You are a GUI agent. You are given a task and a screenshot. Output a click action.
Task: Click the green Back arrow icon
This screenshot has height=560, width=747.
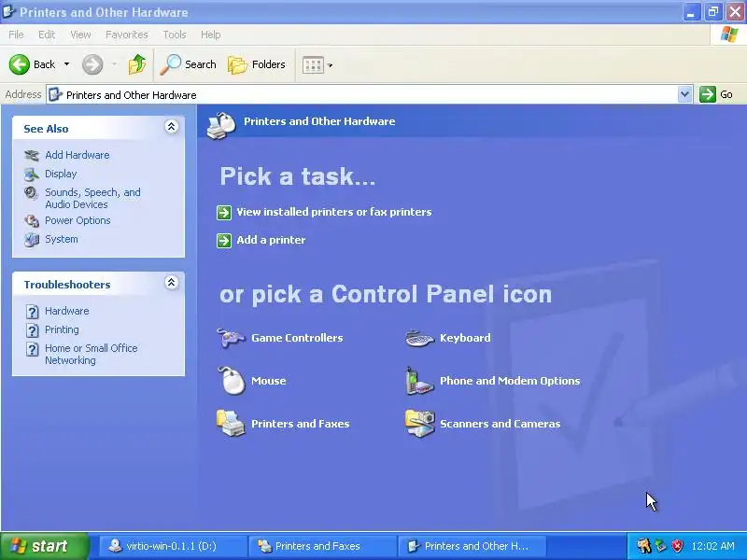click(20, 64)
